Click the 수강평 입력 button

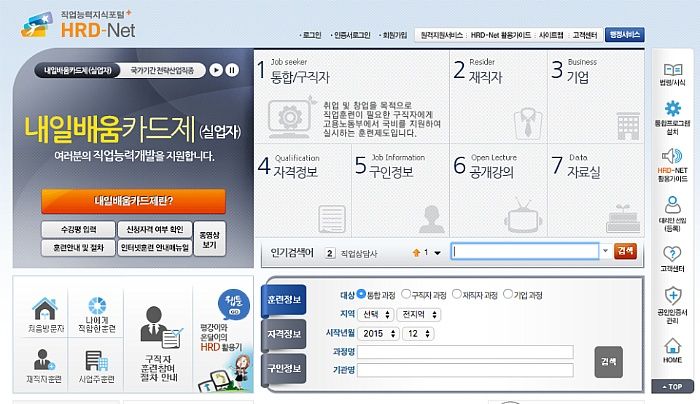click(78, 229)
